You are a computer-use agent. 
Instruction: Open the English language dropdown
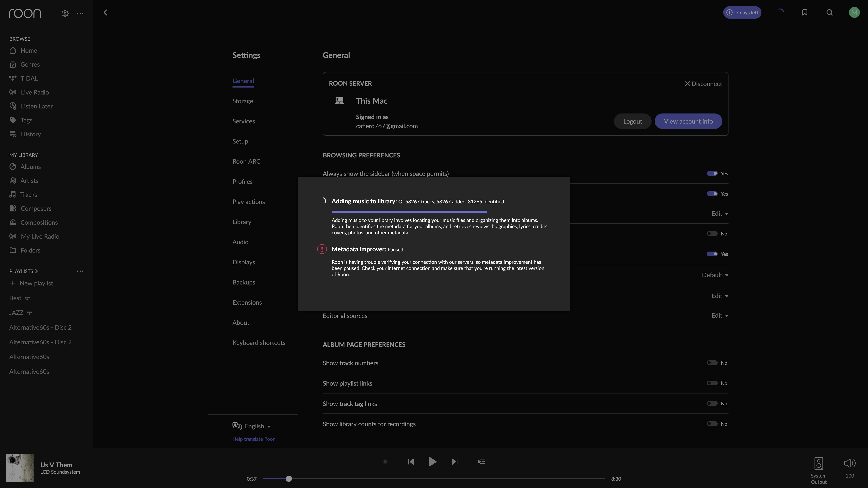tap(252, 426)
